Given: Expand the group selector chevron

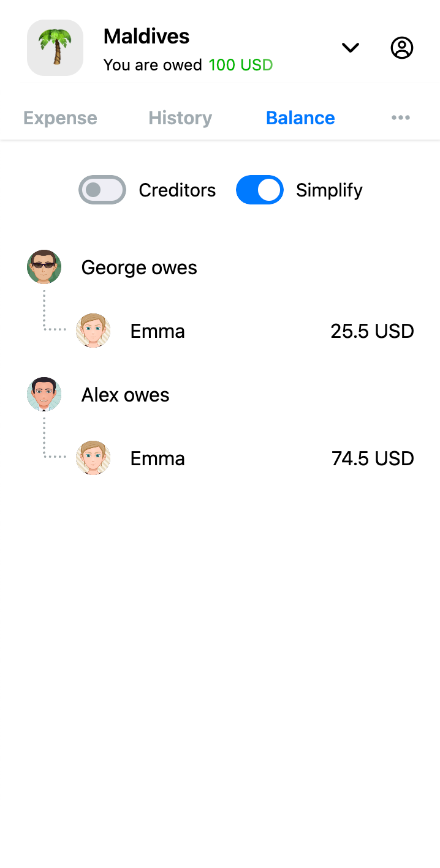Looking at the screenshot, I should [351, 48].
